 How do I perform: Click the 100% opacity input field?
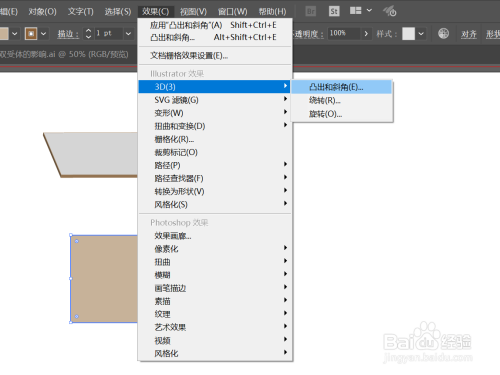click(343, 33)
